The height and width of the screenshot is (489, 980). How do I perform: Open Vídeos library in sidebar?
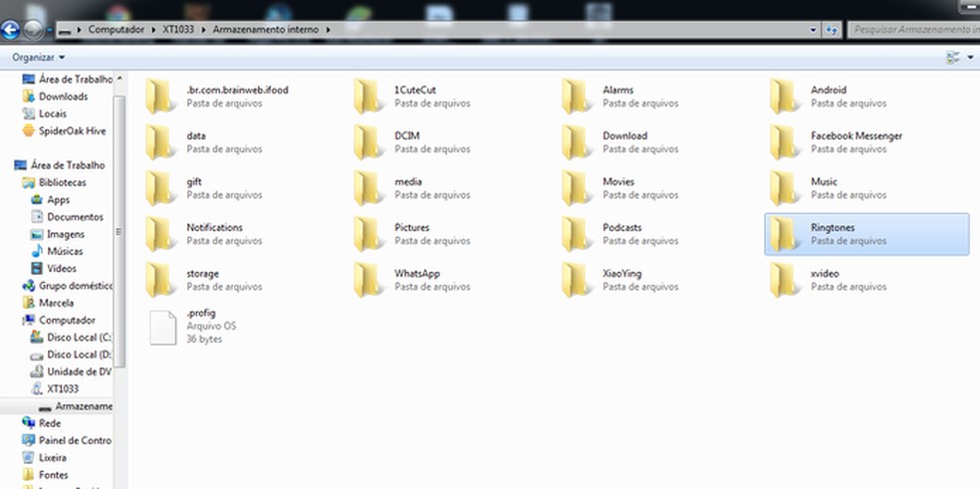pos(53,268)
